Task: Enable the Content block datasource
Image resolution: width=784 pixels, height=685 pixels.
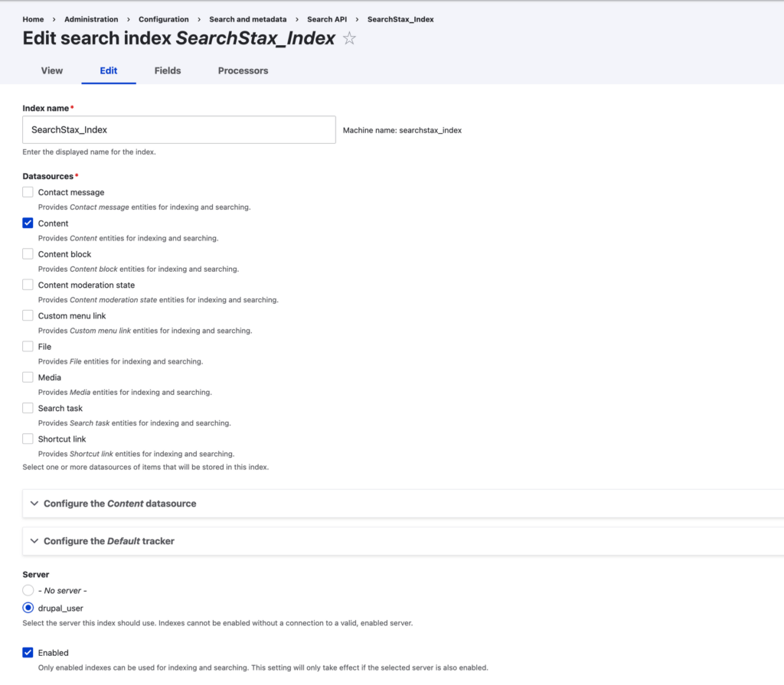Action: [x=28, y=254]
